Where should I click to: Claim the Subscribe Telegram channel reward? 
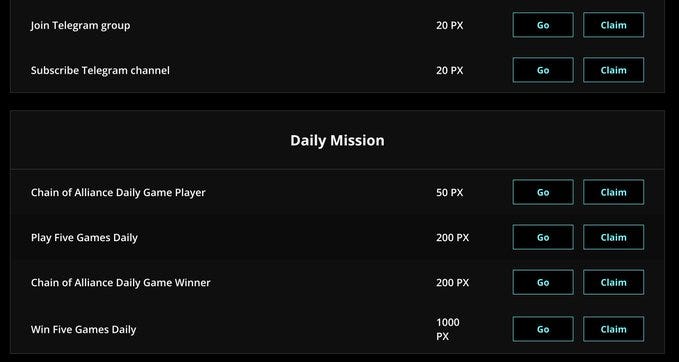pos(613,70)
